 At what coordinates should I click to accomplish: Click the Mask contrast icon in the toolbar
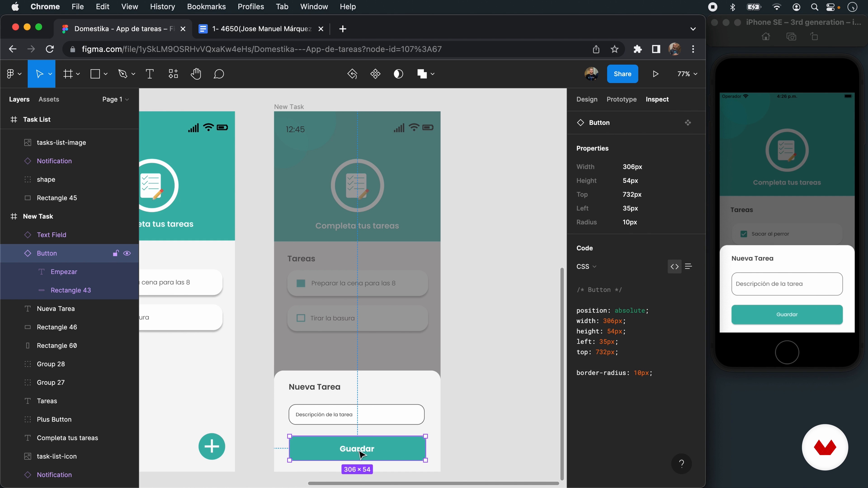[398, 74]
